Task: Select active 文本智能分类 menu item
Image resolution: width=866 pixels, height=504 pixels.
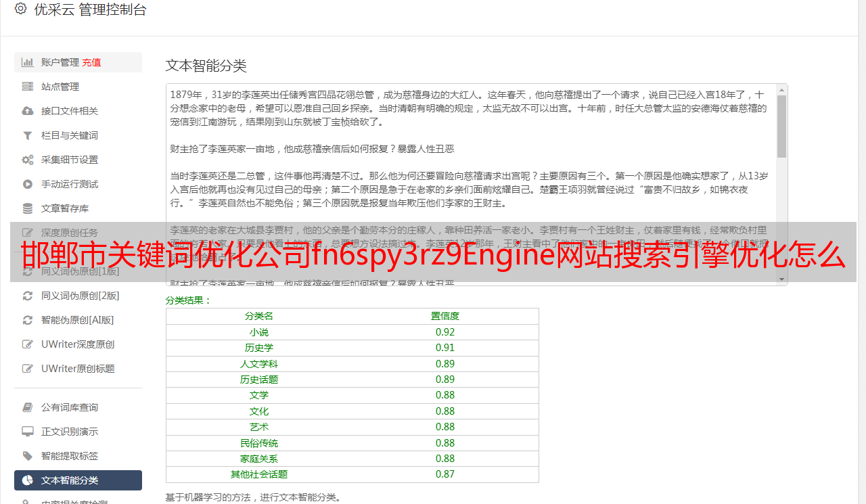Action: (78, 480)
